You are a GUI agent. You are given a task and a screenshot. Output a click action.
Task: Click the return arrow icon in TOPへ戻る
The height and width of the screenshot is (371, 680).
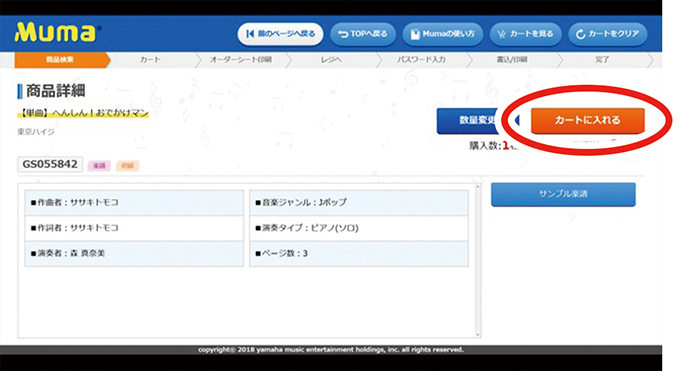point(343,34)
